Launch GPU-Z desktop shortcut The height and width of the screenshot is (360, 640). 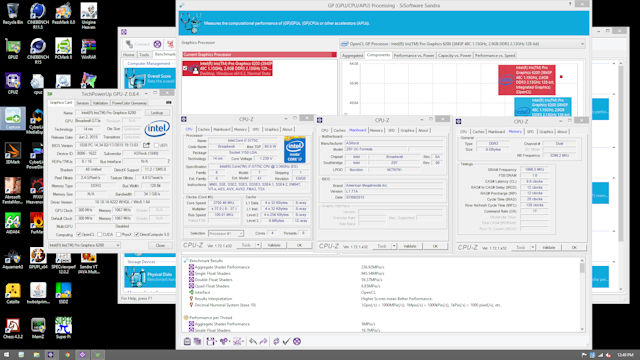coord(13,49)
